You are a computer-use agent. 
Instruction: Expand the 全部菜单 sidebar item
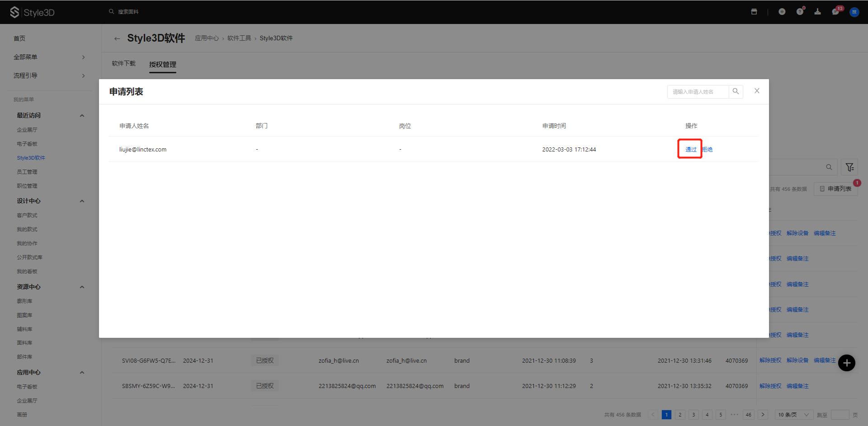pos(49,57)
